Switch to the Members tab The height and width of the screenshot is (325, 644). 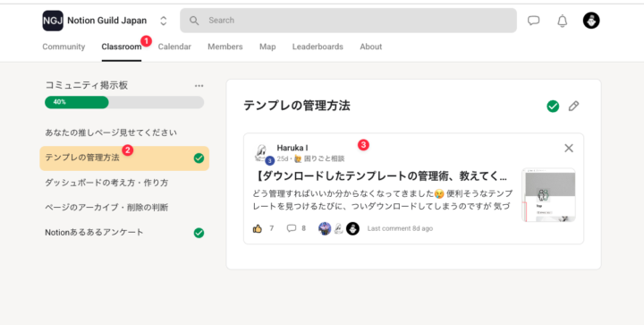pos(225,47)
